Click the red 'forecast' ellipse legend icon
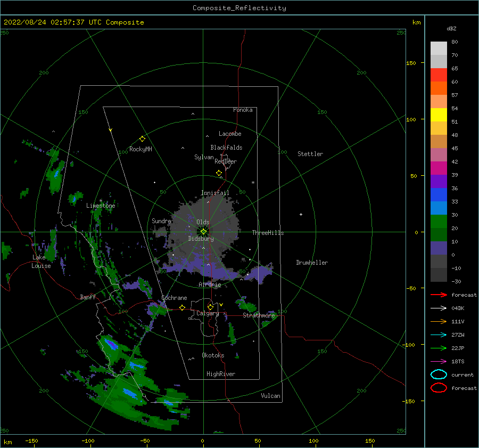This screenshot has height=448, width=479. pyautogui.click(x=439, y=388)
